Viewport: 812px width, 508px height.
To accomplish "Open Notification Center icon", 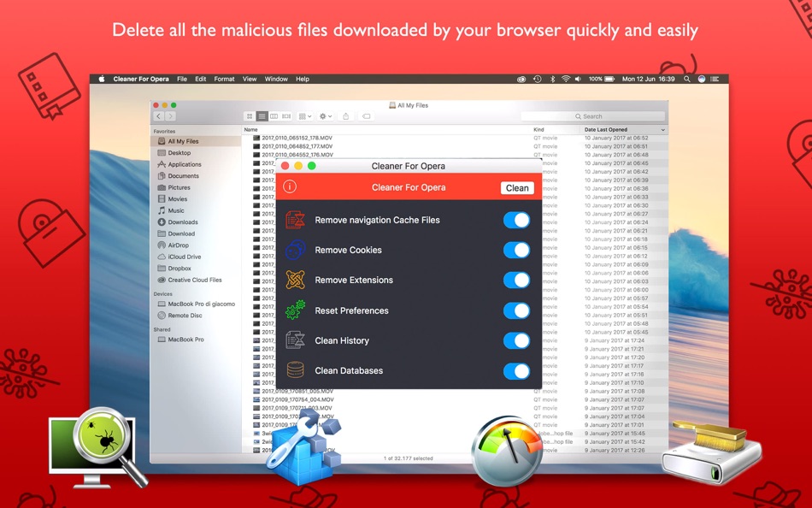I will [715, 79].
